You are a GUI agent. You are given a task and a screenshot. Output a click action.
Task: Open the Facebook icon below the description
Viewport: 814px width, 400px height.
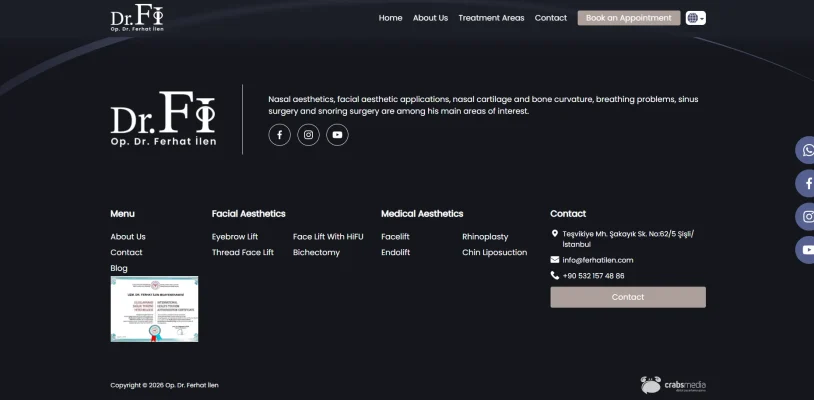tap(279, 135)
